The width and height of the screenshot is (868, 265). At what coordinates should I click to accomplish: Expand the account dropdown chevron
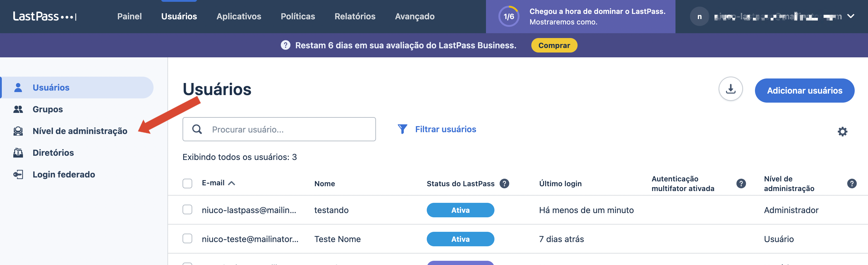click(x=850, y=16)
